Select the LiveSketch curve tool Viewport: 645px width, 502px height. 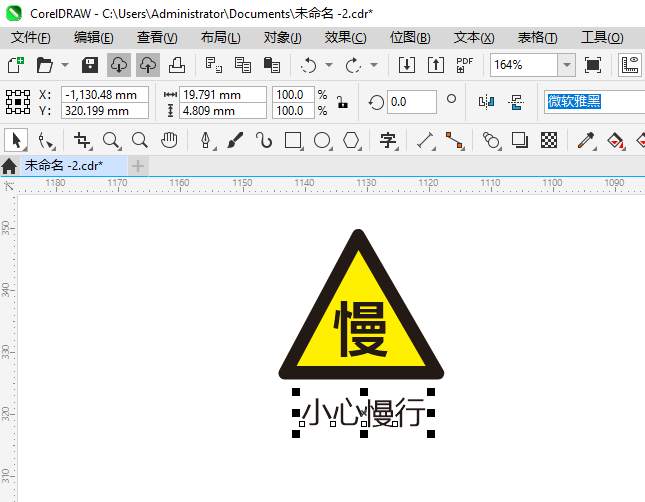(264, 140)
